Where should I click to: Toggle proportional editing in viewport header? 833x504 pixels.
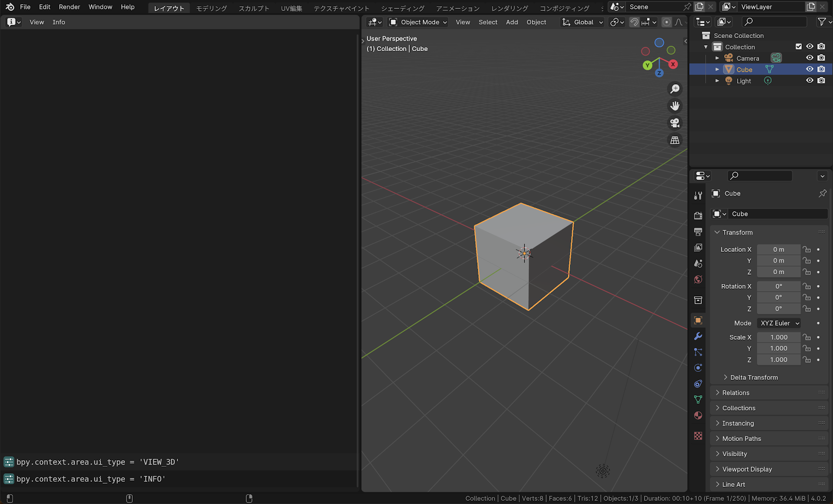pyautogui.click(x=666, y=22)
